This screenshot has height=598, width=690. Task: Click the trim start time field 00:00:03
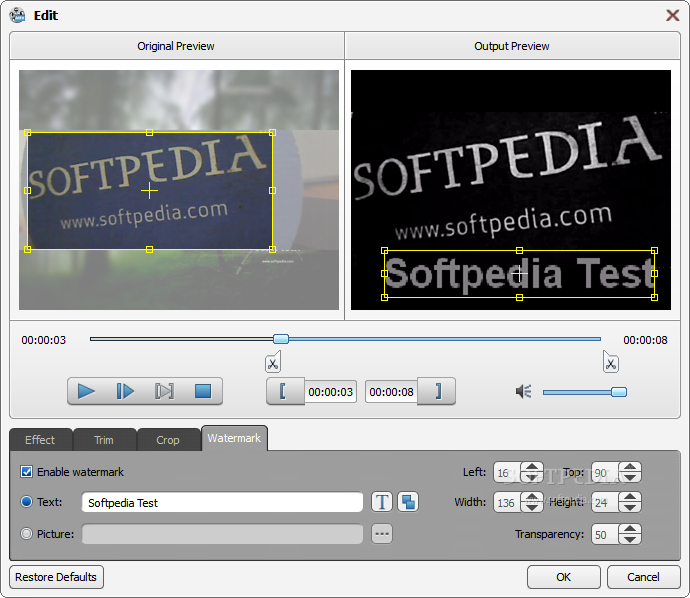pos(330,392)
